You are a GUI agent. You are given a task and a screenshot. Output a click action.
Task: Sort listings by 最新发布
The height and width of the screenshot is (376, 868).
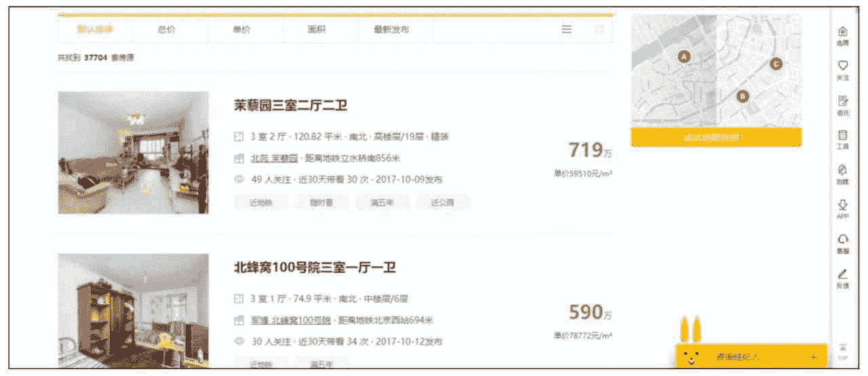pyautogui.click(x=392, y=30)
